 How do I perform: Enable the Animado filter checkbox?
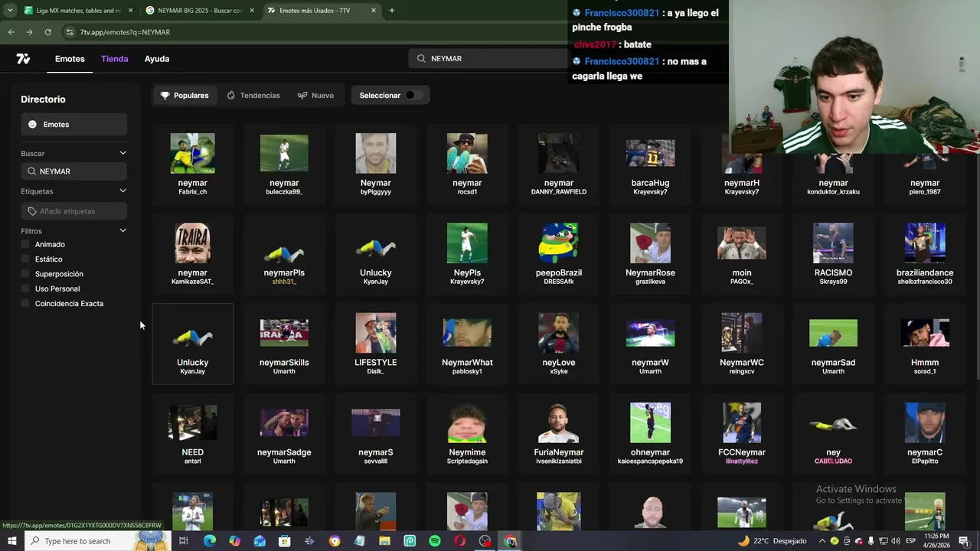click(x=25, y=244)
